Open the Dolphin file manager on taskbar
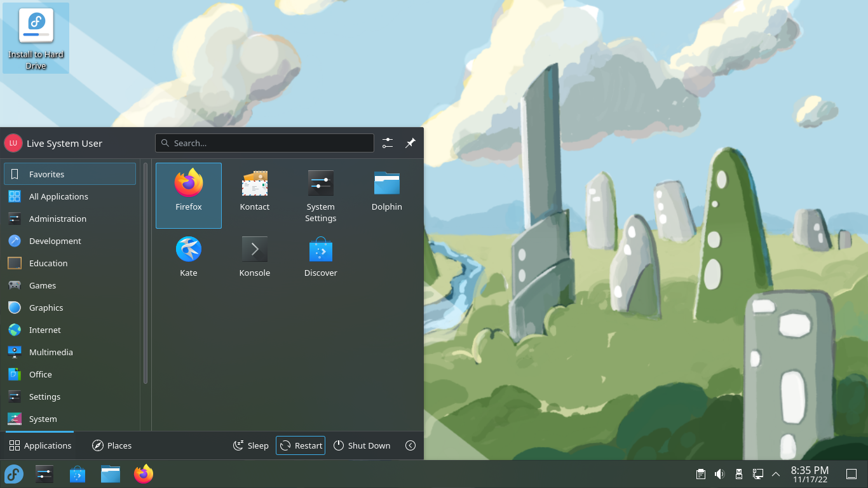This screenshot has width=868, height=488. point(111,474)
